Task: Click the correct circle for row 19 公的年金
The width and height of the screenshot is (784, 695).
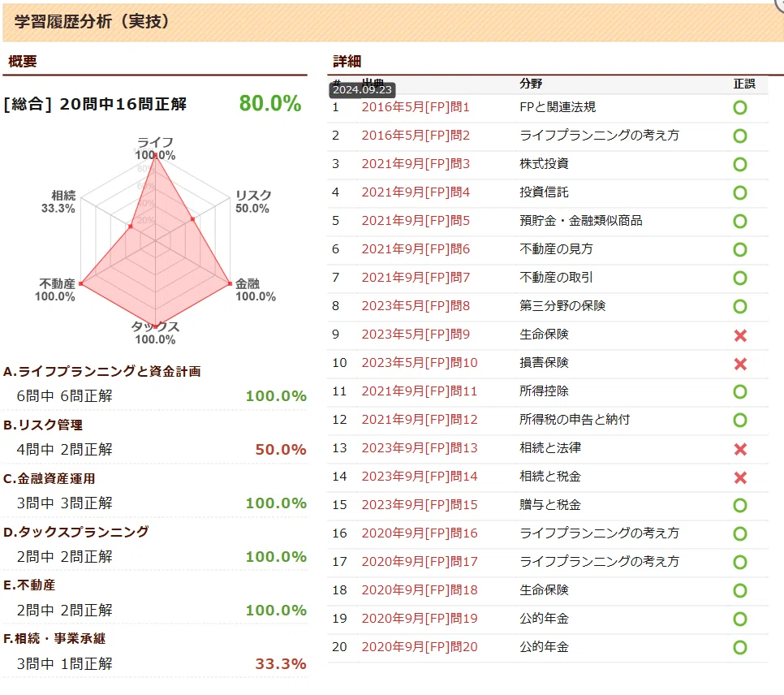Action: tap(740, 619)
